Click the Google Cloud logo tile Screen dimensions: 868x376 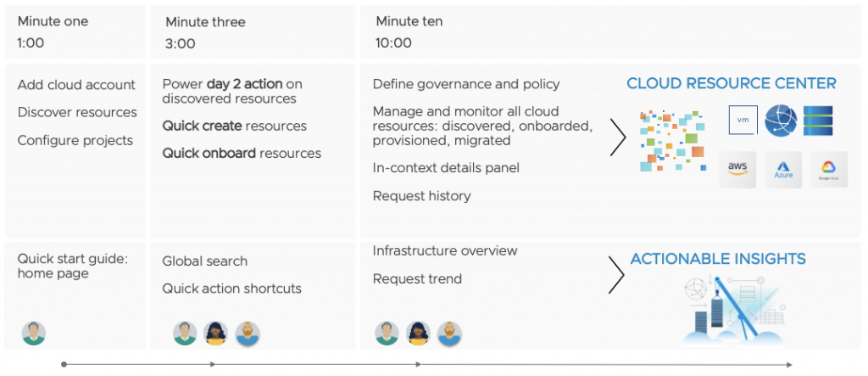point(828,170)
